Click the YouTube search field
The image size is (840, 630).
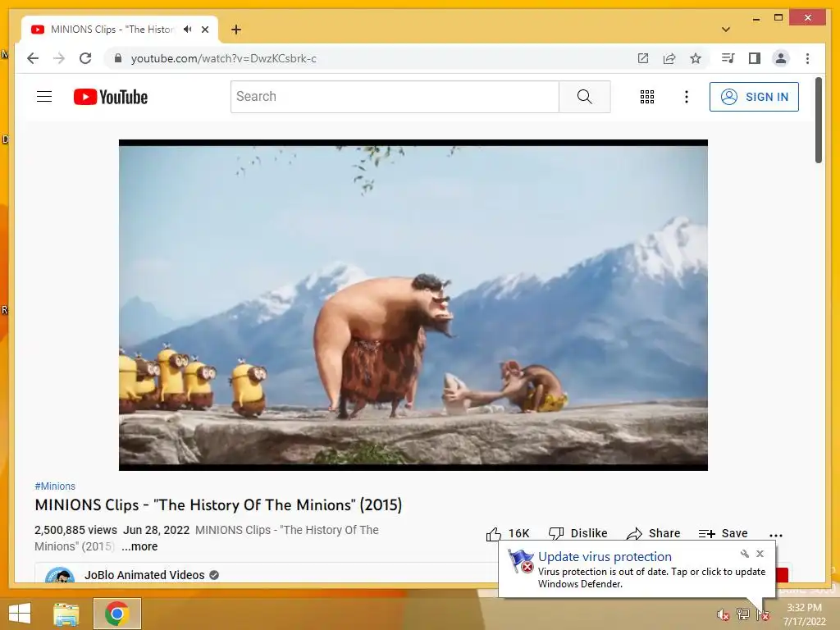click(395, 97)
